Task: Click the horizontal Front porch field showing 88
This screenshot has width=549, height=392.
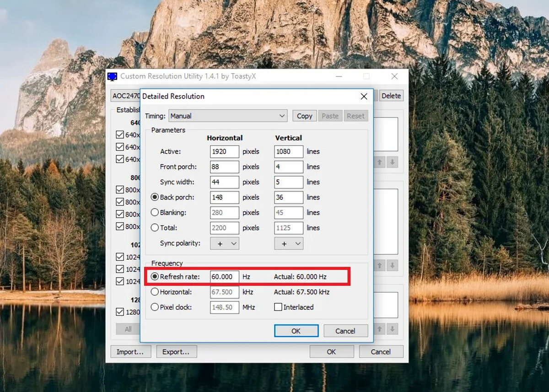Action: pyautogui.click(x=225, y=166)
